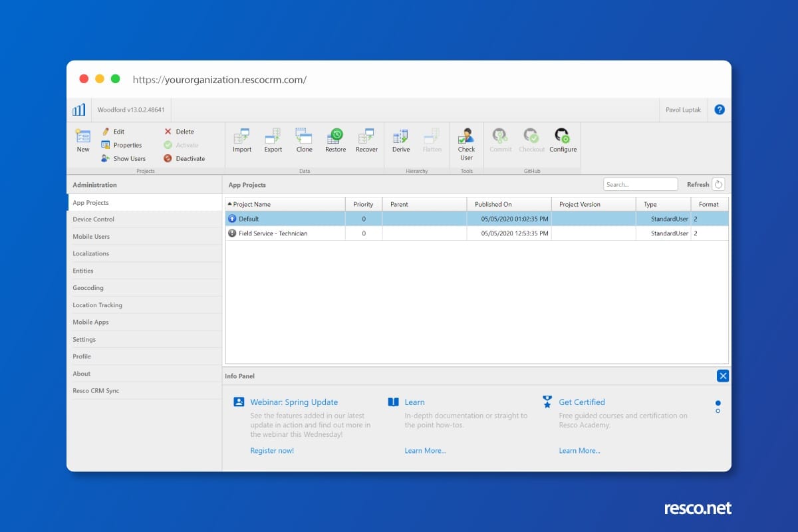Open Localizations section
The width and height of the screenshot is (798, 532).
(144, 253)
